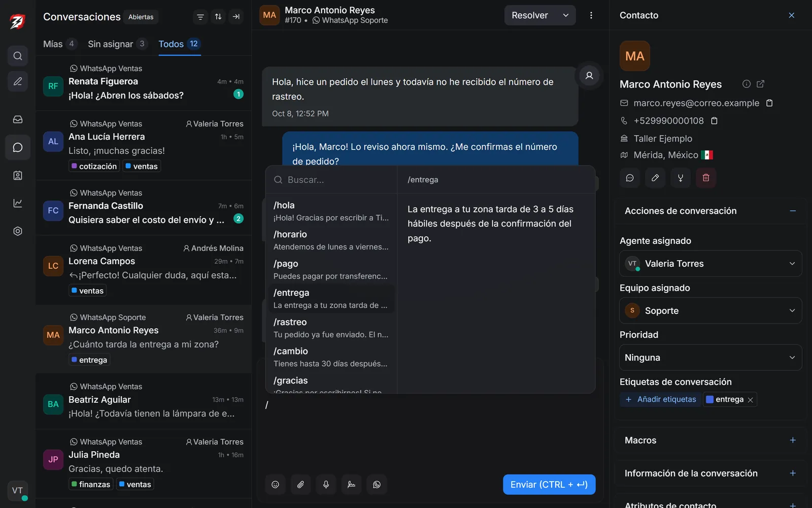Screen dimensions: 812x508
Task: Click the sort conversations arrows icon
Action: (218, 17)
